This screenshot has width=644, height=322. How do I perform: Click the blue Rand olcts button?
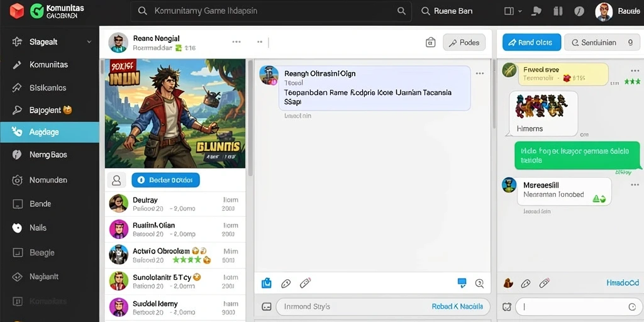531,42
